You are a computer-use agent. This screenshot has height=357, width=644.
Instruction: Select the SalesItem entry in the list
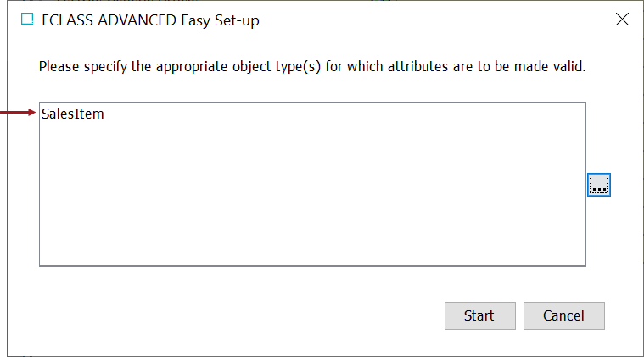[x=73, y=114]
